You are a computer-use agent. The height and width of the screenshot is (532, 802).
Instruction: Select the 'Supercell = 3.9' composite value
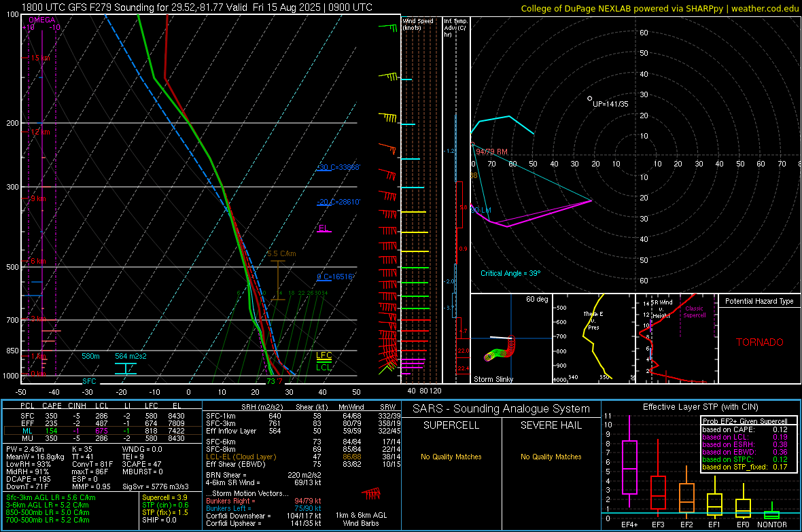164,497
